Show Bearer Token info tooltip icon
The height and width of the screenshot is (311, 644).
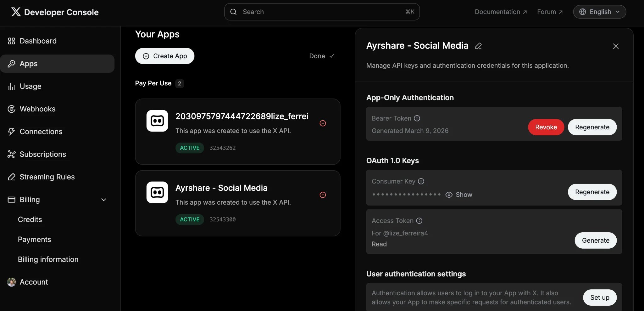click(417, 118)
